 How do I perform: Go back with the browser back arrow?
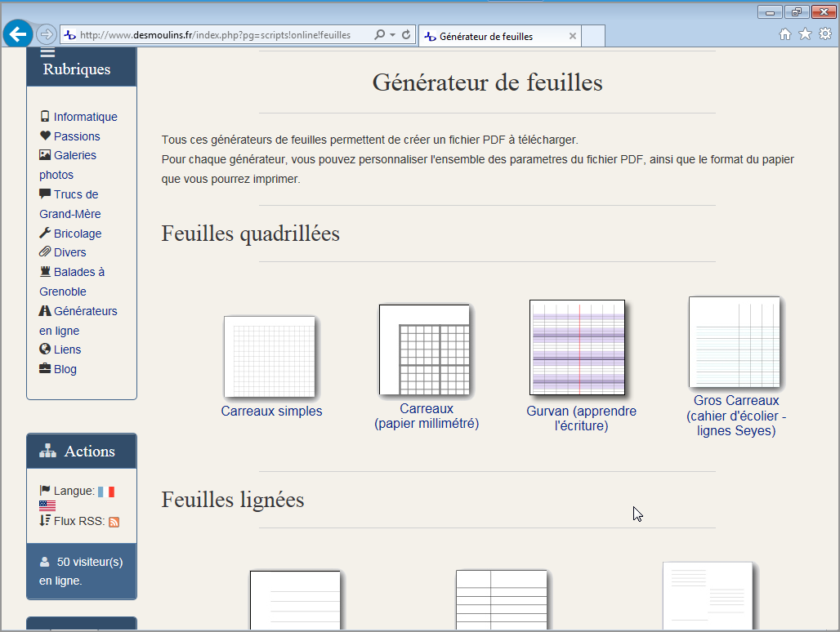[18, 34]
